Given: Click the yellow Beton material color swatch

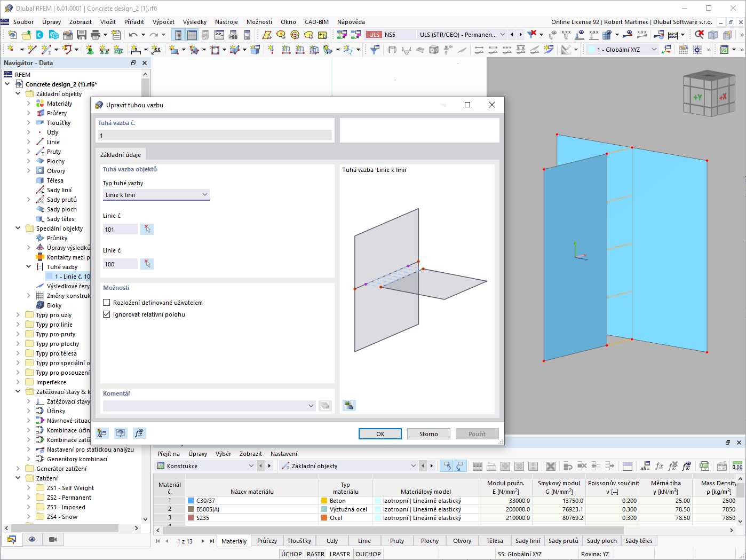Looking at the screenshot, I should coord(324,501).
